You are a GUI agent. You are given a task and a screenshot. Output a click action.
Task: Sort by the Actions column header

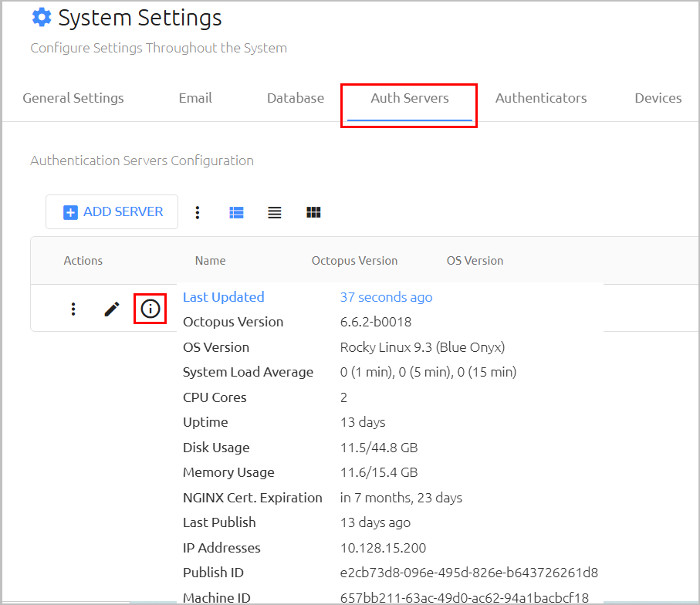pyautogui.click(x=83, y=260)
